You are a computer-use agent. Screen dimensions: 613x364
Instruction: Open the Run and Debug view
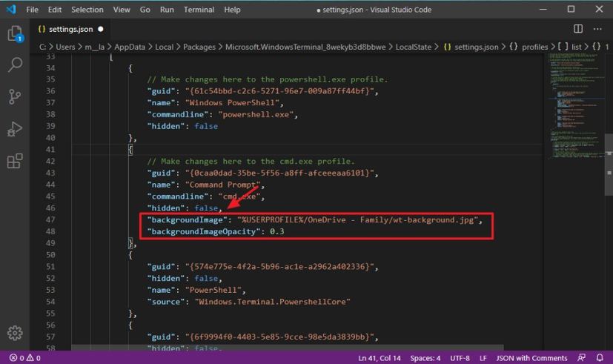point(14,130)
